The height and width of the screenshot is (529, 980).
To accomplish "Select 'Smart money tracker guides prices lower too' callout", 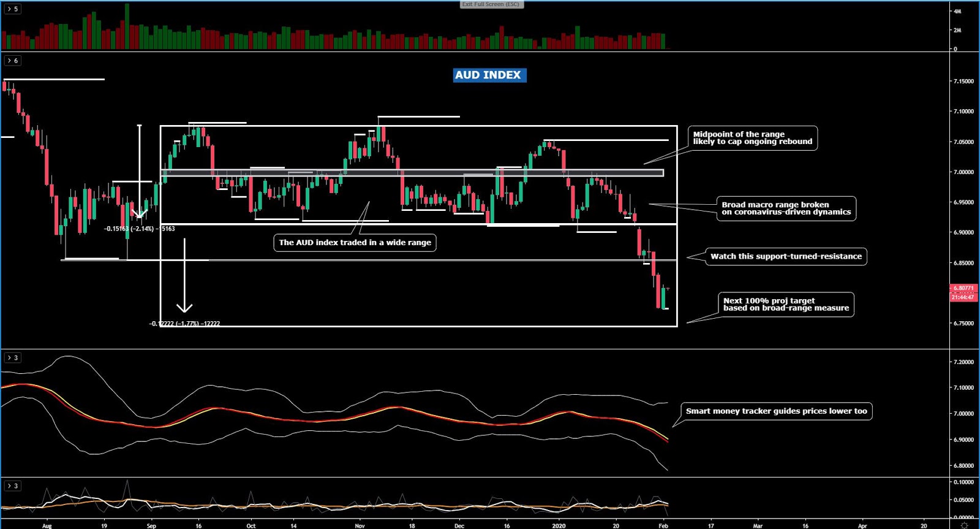I will [x=776, y=411].
